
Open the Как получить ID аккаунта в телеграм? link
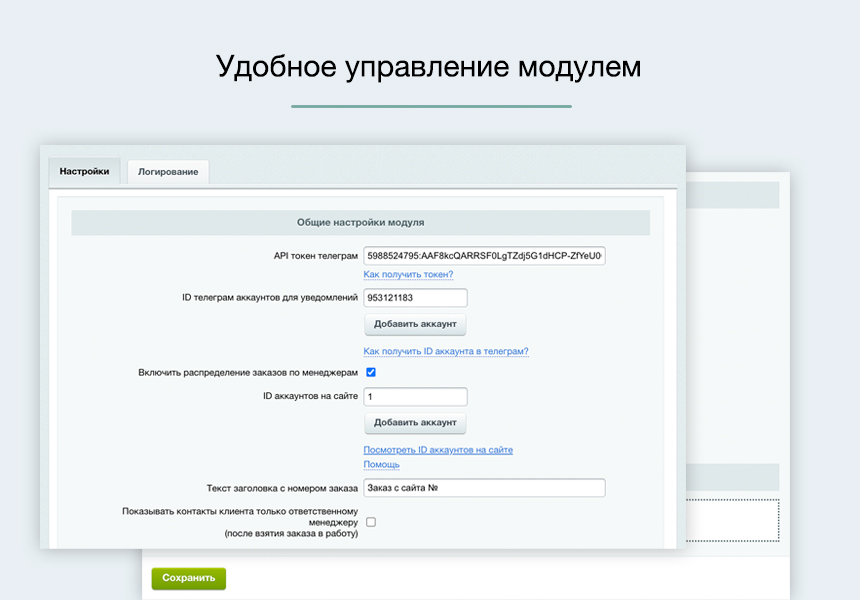[447, 350]
